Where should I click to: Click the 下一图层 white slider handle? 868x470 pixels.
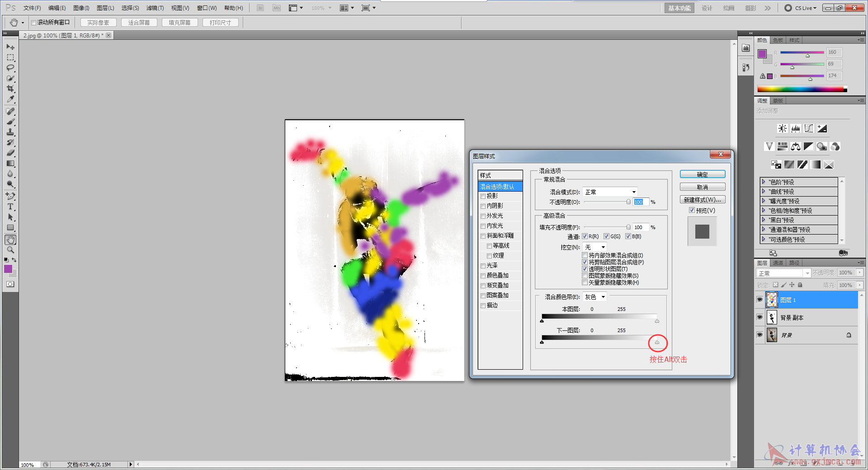click(657, 342)
